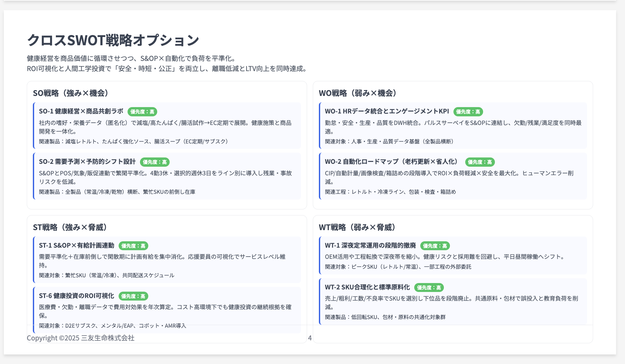Image resolution: width=625 pixels, height=364 pixels.
Task: Click the 優先度：高 badge on WO-2
Action: point(480,162)
